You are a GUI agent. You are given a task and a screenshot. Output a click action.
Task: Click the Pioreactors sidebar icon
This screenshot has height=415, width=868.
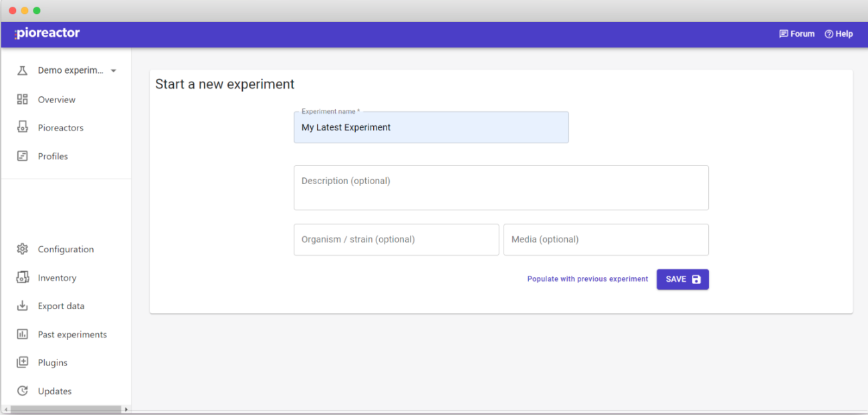pos(22,127)
